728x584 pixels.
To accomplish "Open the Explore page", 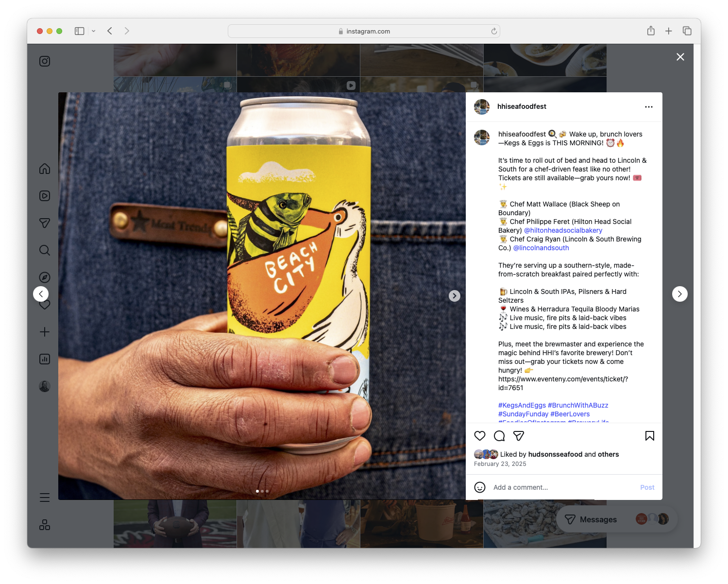I will tap(44, 277).
